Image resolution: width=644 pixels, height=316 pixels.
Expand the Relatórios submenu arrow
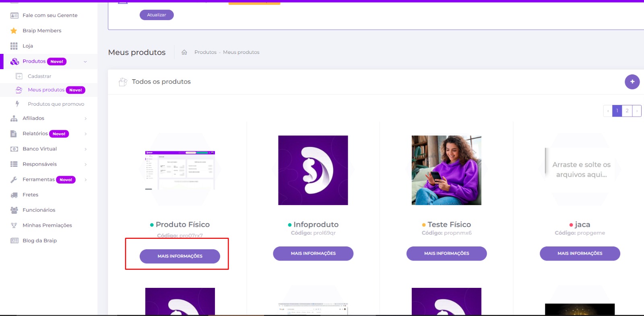pyautogui.click(x=86, y=134)
